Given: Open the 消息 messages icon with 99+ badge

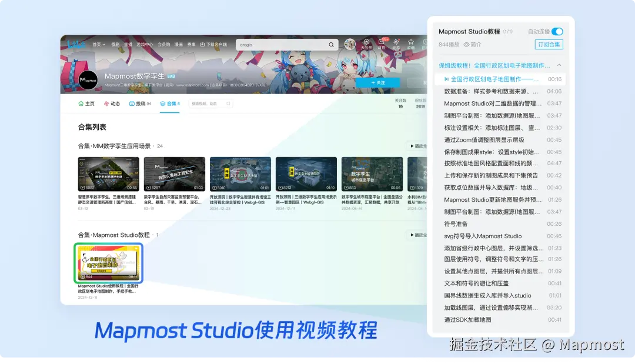Looking at the screenshot, I should (x=382, y=44).
